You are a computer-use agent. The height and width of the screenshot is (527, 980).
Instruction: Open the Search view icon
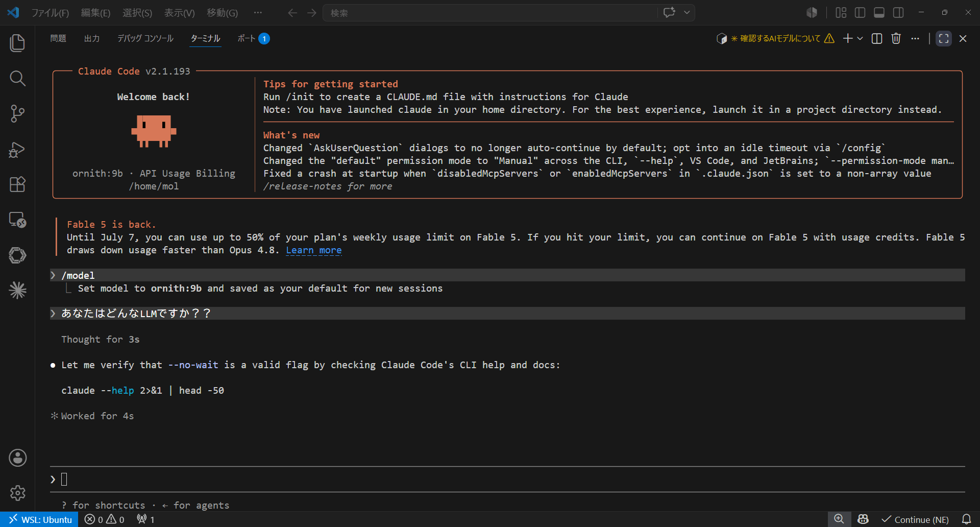tap(17, 78)
